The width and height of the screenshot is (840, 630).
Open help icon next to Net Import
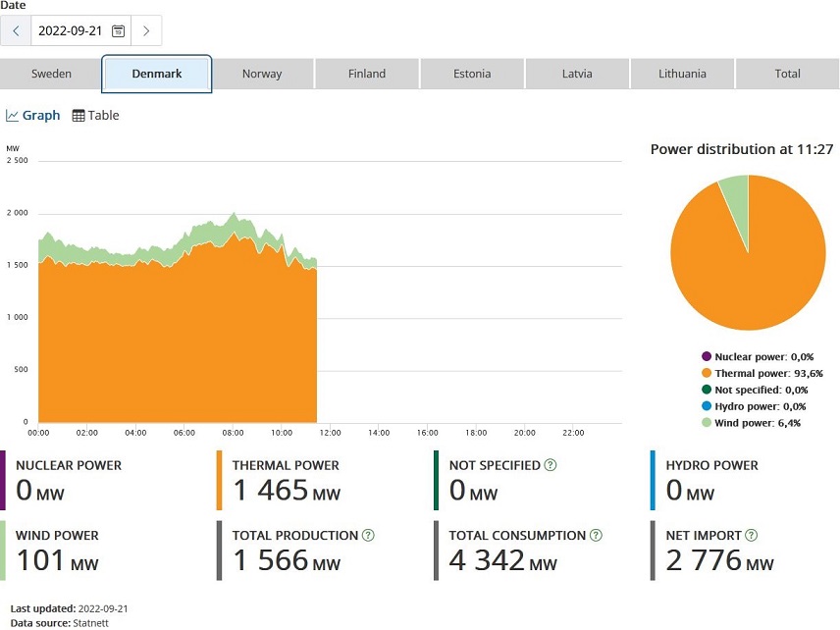[x=752, y=535]
